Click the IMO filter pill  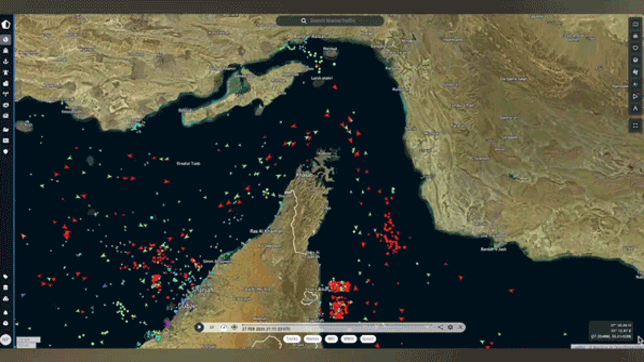pos(331,339)
